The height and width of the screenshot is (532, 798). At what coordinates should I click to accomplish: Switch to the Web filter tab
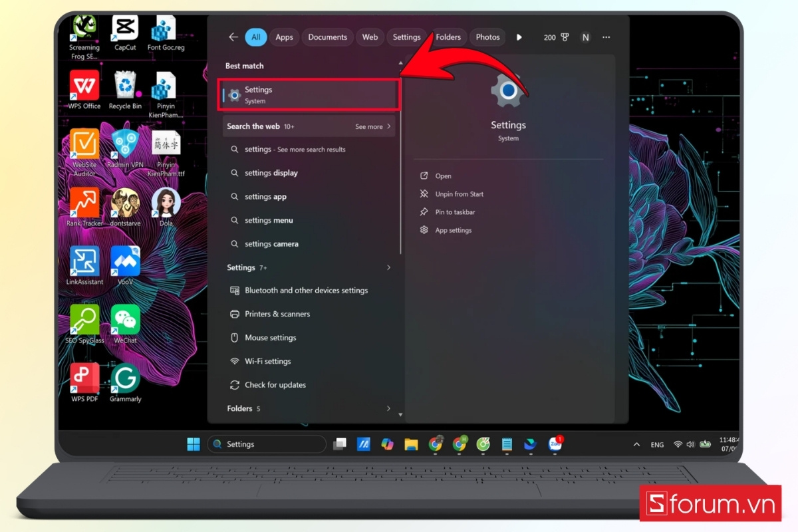click(x=370, y=37)
